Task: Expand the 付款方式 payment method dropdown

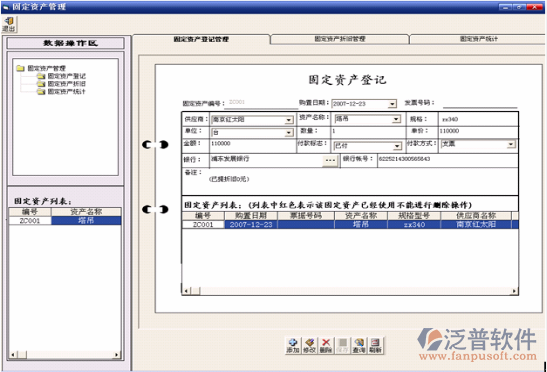Action: 511,144
